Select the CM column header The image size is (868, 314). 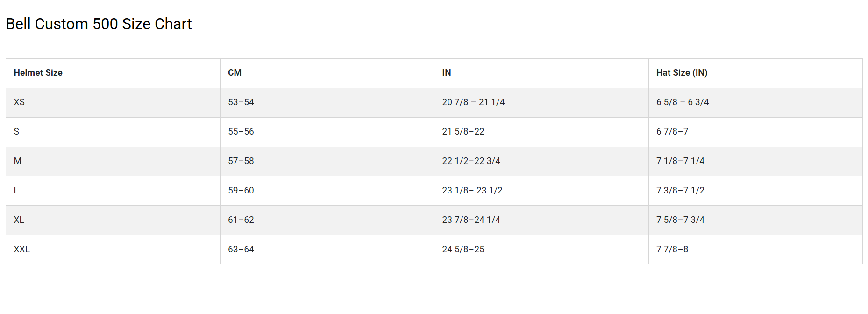[x=235, y=73]
